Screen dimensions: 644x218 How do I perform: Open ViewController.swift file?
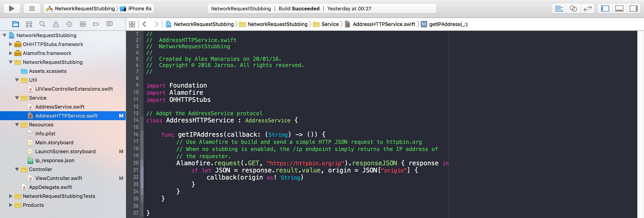click(59, 178)
